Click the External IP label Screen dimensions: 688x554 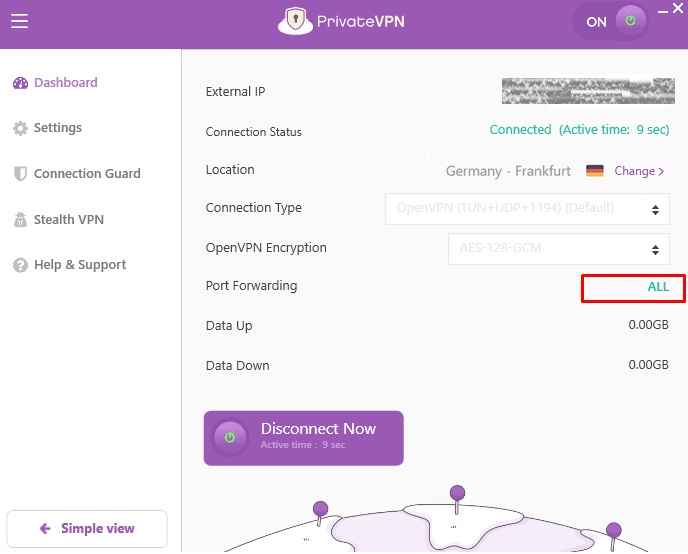(x=235, y=91)
